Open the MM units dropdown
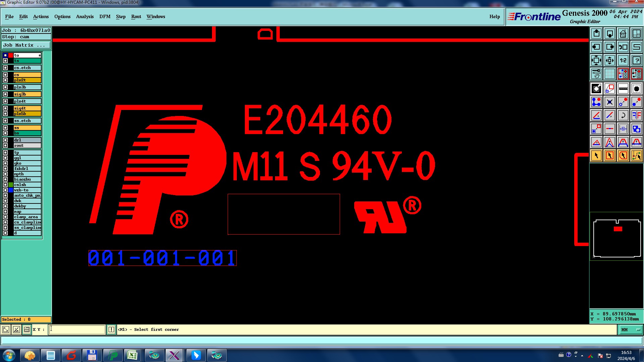 630,330
